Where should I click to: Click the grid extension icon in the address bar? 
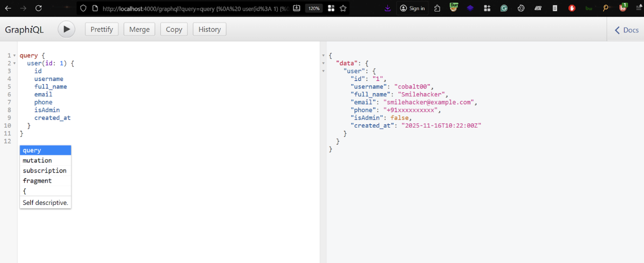(x=331, y=8)
